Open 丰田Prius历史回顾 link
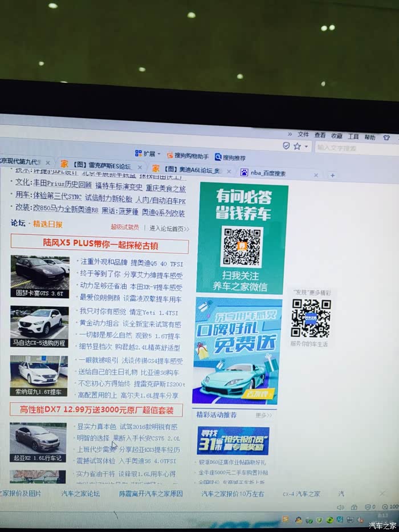The height and width of the screenshot is (532, 399). click(62, 184)
